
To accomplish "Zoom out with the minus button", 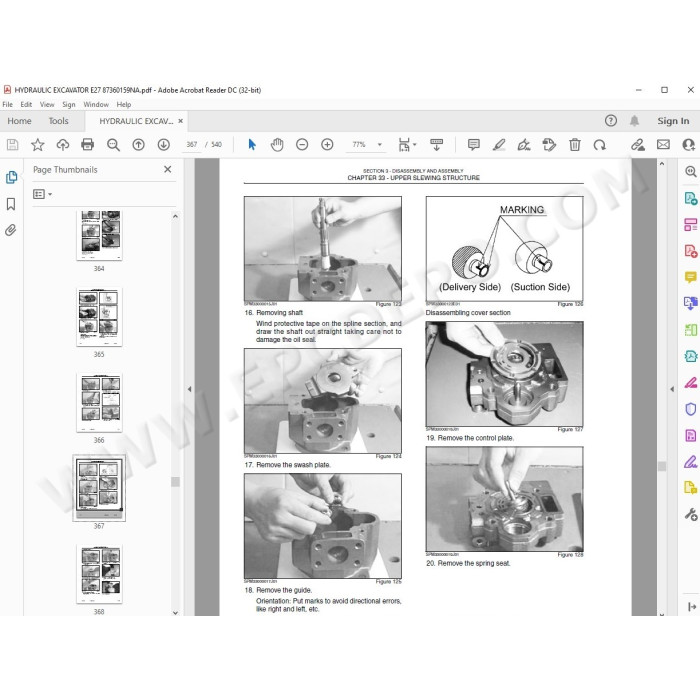I will click(x=302, y=144).
